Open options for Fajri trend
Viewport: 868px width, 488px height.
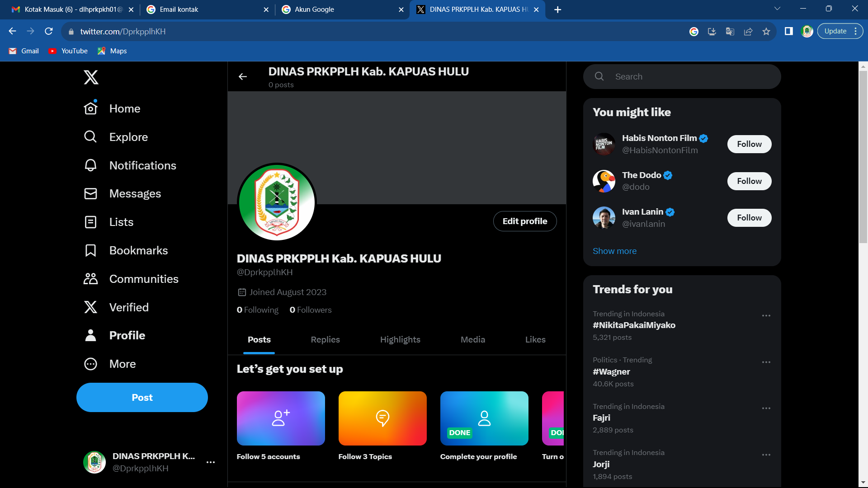pyautogui.click(x=766, y=408)
